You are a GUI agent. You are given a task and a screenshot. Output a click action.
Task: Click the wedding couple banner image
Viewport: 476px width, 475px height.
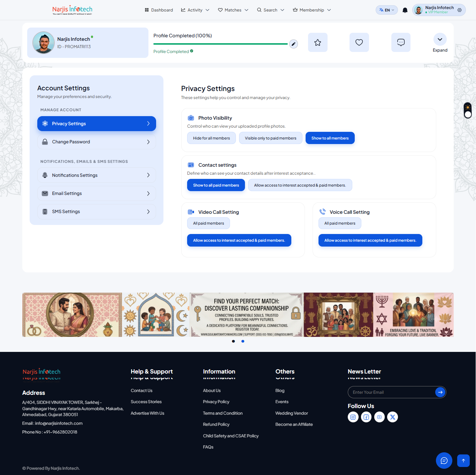click(x=72, y=315)
